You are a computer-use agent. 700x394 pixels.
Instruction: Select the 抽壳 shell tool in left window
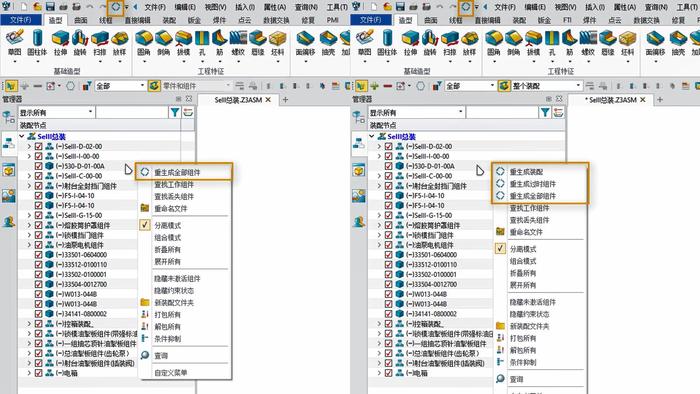328,43
